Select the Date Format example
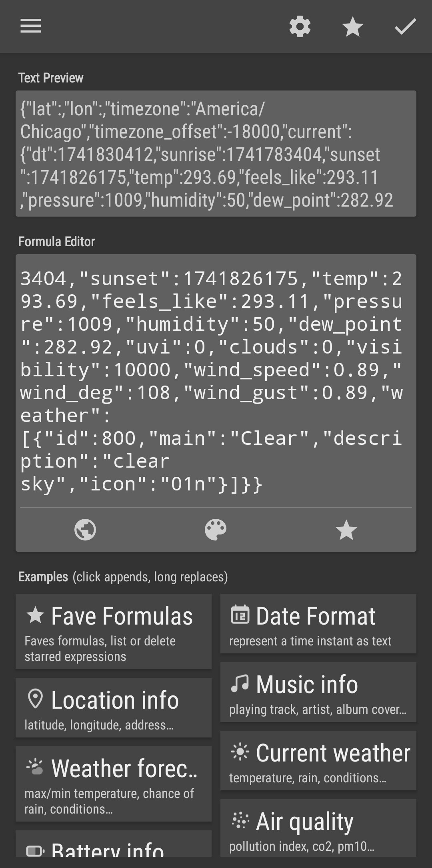Viewport: 432px width, 868px height. 318,624
